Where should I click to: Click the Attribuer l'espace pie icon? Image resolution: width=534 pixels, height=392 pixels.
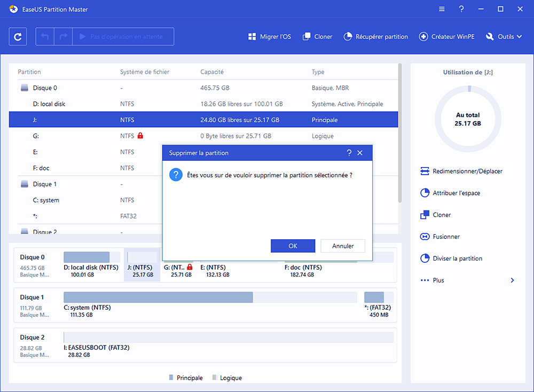[425, 193]
